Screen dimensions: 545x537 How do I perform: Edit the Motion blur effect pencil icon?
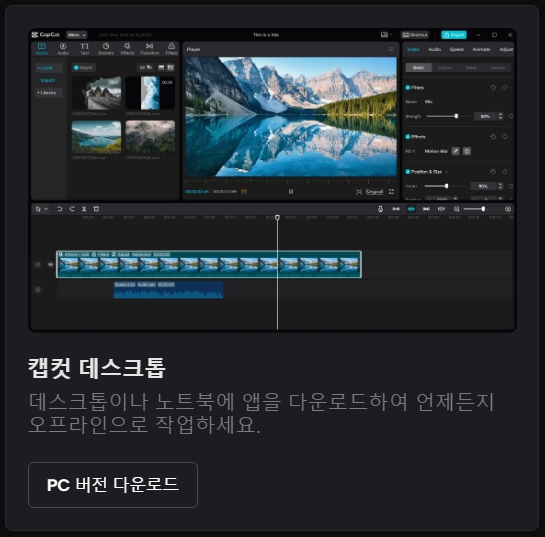pyautogui.click(x=456, y=151)
